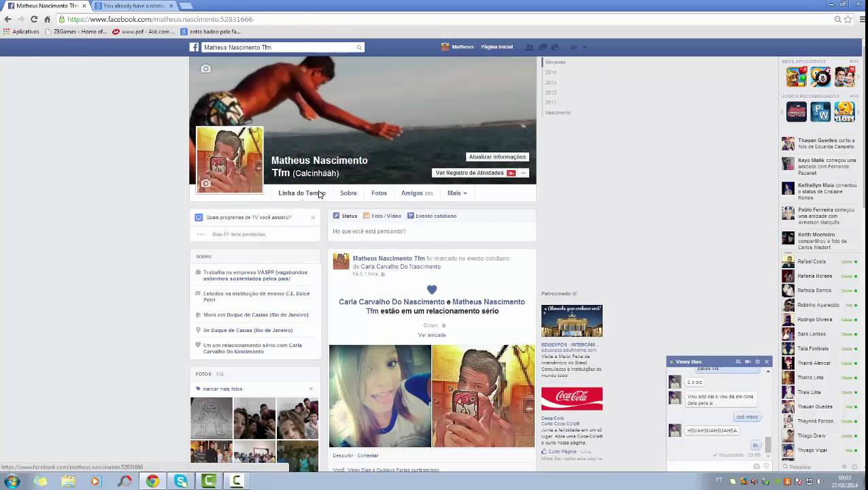Open messages icon in top bar

[x=542, y=47]
